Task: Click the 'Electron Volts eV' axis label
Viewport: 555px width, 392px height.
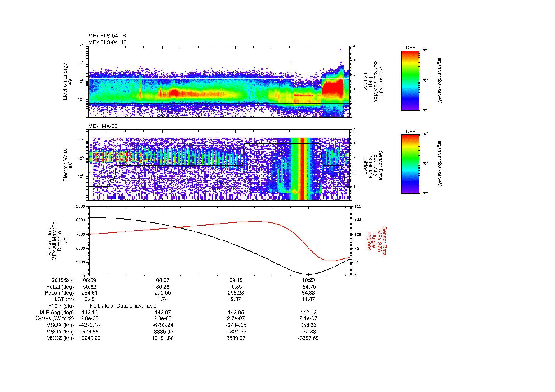Action: [x=67, y=165]
